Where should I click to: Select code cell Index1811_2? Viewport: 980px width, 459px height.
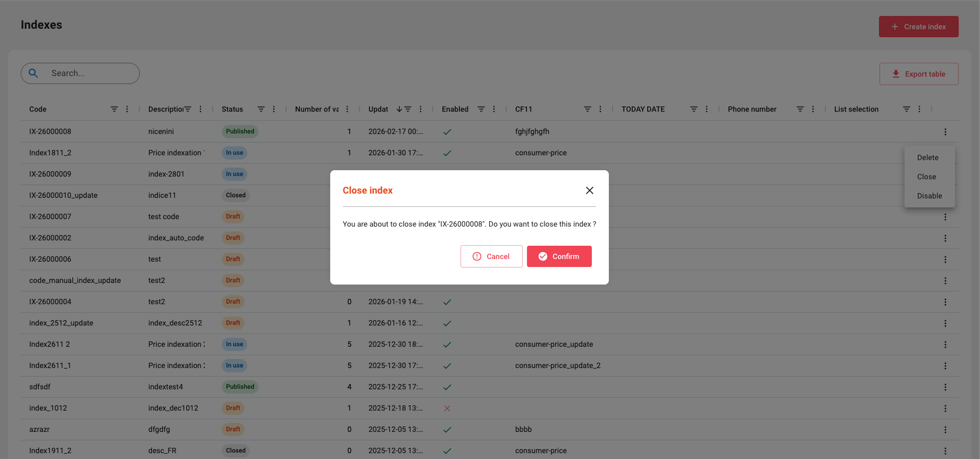50,153
